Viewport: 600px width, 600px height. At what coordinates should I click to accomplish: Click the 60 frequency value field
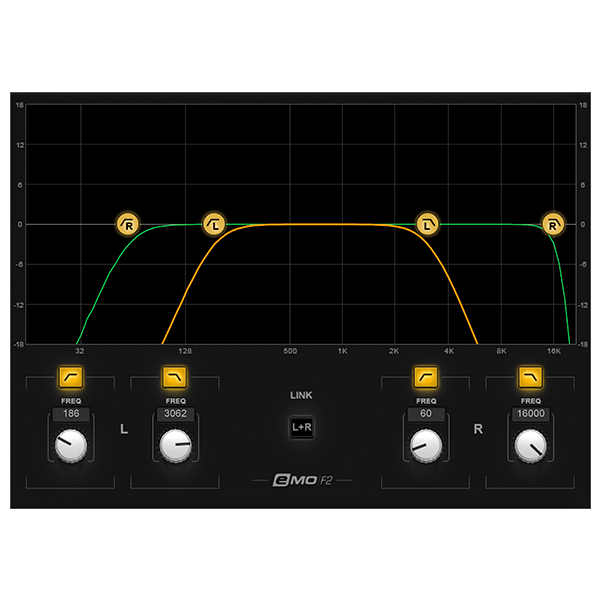(x=426, y=413)
